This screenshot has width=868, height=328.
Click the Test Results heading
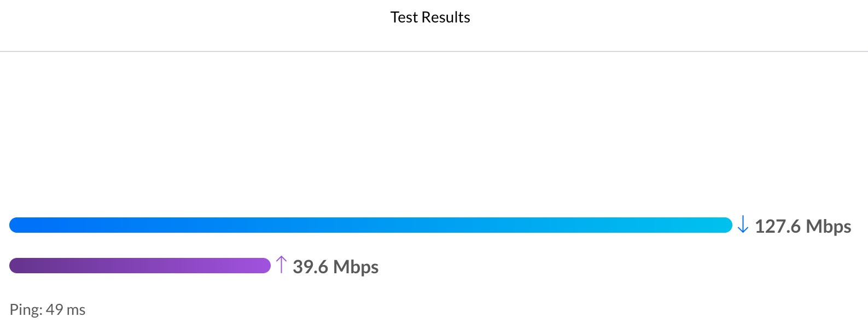[x=430, y=17]
